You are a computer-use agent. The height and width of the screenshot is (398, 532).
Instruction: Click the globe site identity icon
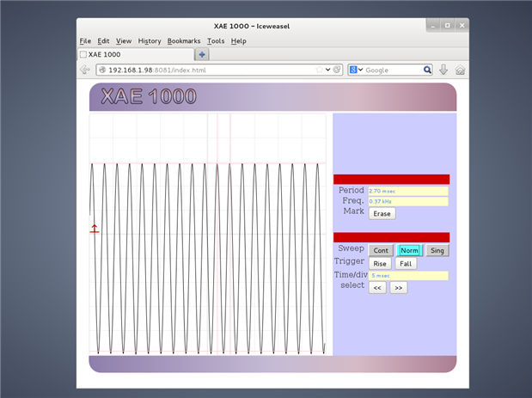(x=102, y=70)
